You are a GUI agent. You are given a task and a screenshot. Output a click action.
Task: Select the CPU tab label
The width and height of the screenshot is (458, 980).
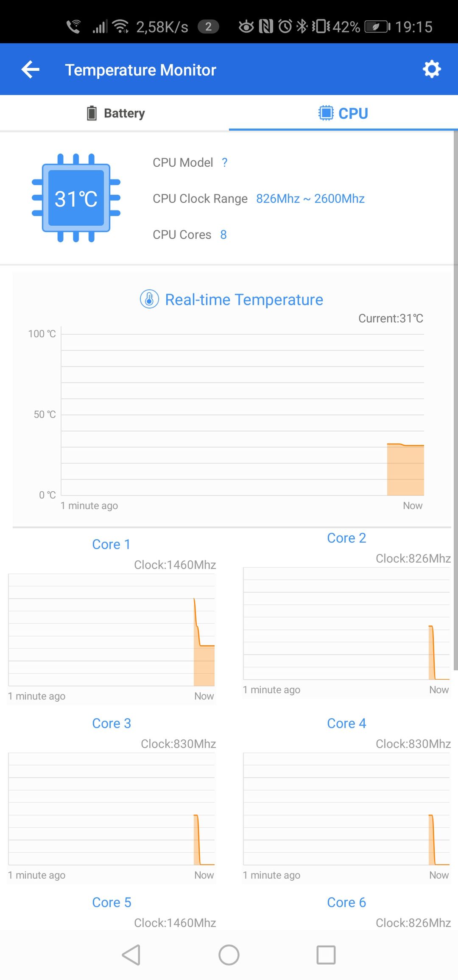[x=353, y=113]
